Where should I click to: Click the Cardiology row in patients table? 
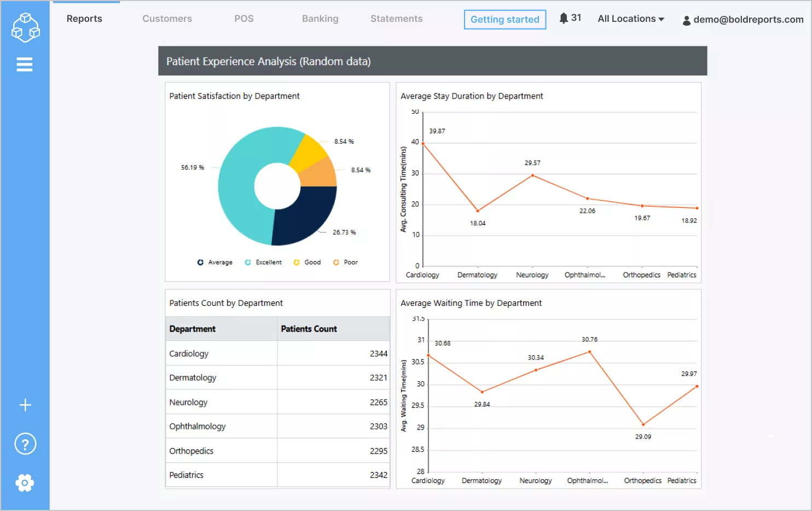(x=222, y=353)
